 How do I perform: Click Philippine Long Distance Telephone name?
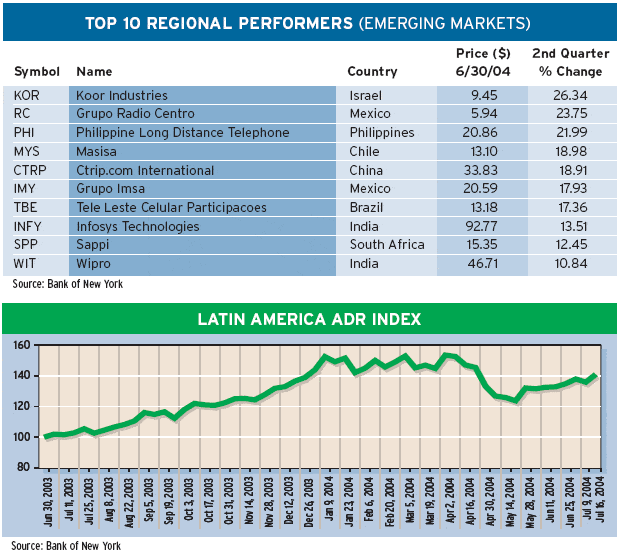183,132
